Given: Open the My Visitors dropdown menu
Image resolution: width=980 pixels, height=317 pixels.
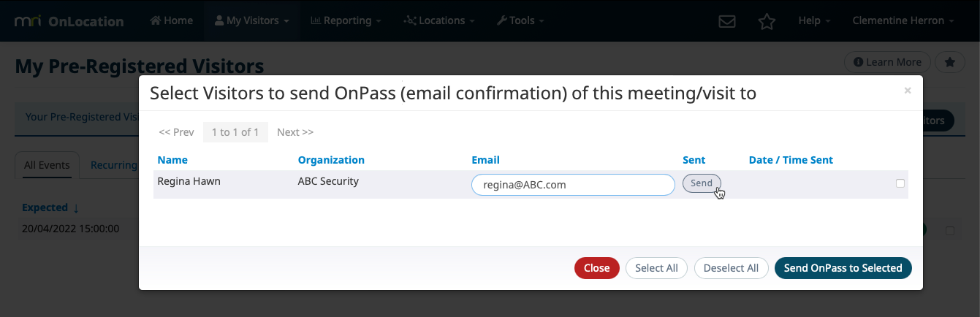Looking at the screenshot, I should pyautogui.click(x=251, y=20).
